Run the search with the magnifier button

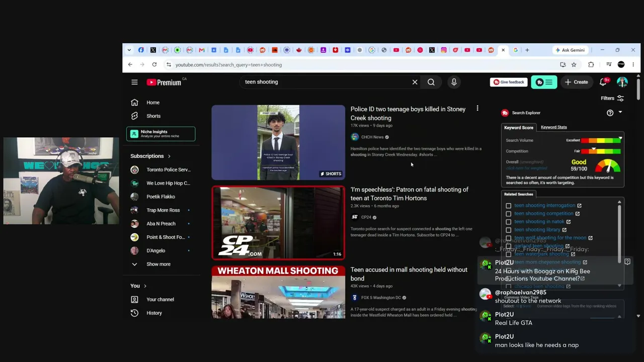[431, 82]
